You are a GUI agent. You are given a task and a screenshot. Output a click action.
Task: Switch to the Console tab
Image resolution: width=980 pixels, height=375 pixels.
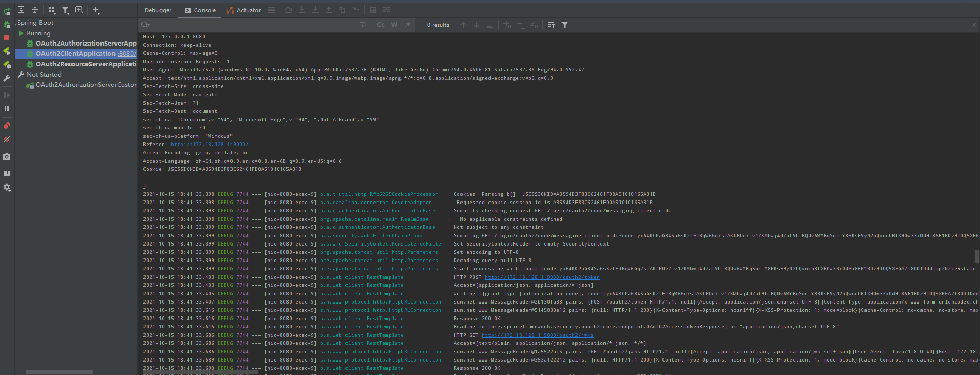pyautogui.click(x=200, y=10)
